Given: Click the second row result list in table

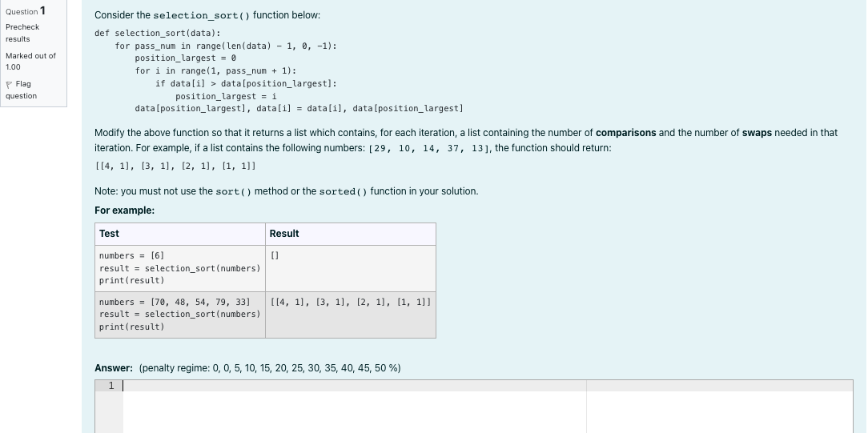Looking at the screenshot, I should [x=351, y=302].
